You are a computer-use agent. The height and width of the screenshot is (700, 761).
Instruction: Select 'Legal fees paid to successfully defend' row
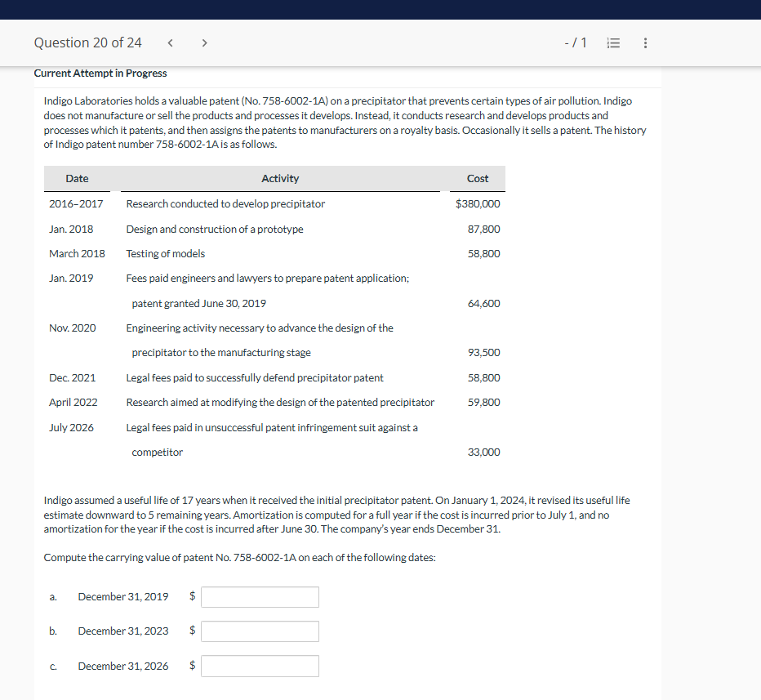[x=255, y=377]
